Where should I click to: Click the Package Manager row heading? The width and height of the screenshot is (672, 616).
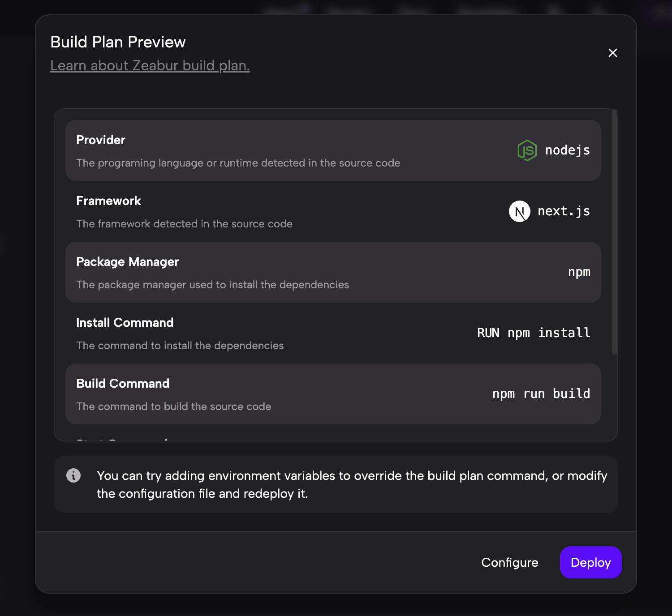[x=127, y=262]
